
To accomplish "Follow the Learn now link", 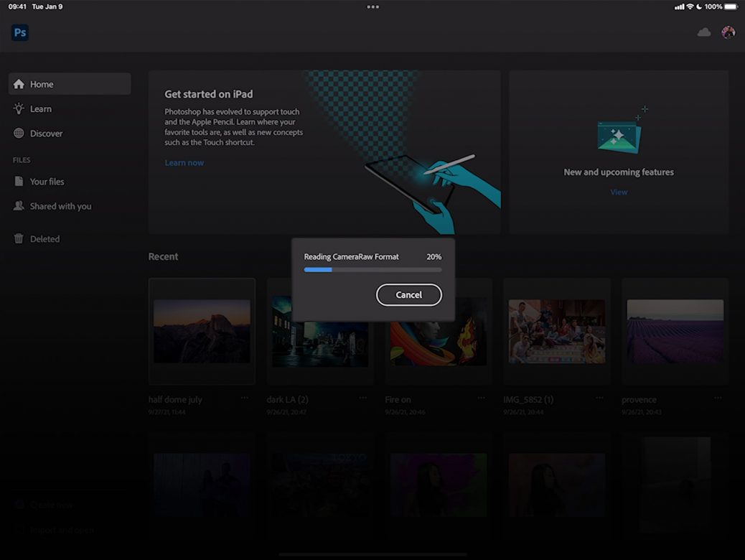I will click(x=184, y=162).
